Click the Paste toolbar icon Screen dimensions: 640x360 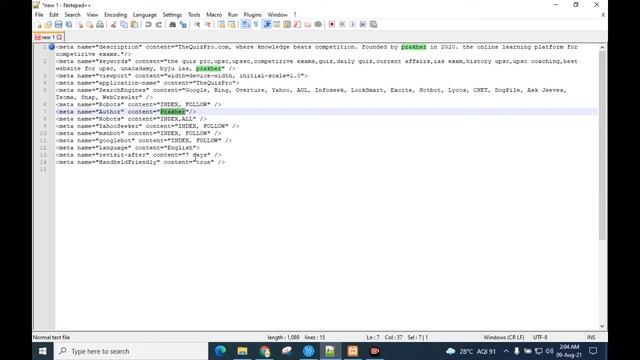[134, 24]
